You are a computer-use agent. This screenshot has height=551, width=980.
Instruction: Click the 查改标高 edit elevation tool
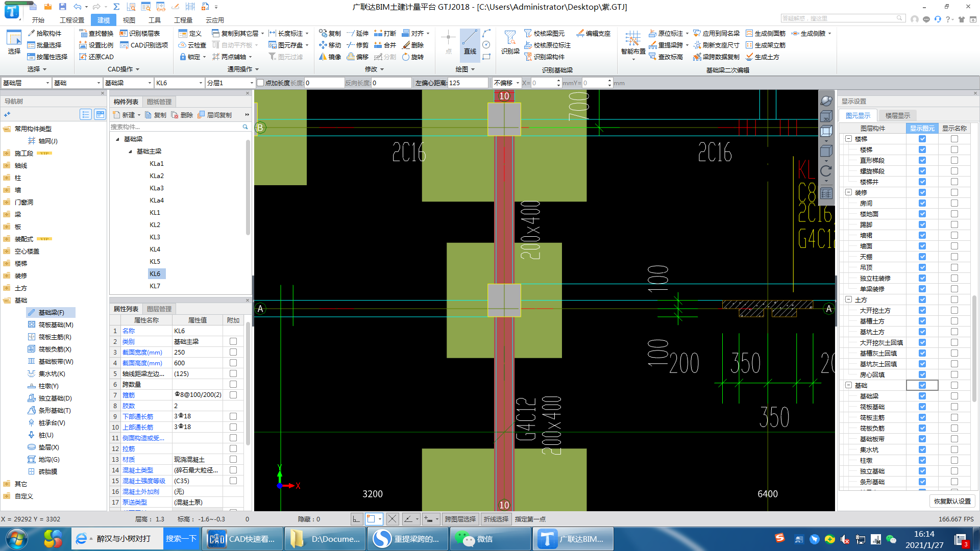[x=666, y=57]
